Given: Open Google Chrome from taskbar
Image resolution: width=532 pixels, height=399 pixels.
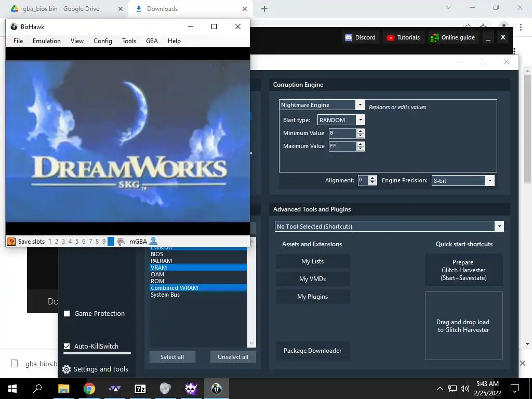Looking at the screenshot, I should pyautogui.click(x=89, y=389).
